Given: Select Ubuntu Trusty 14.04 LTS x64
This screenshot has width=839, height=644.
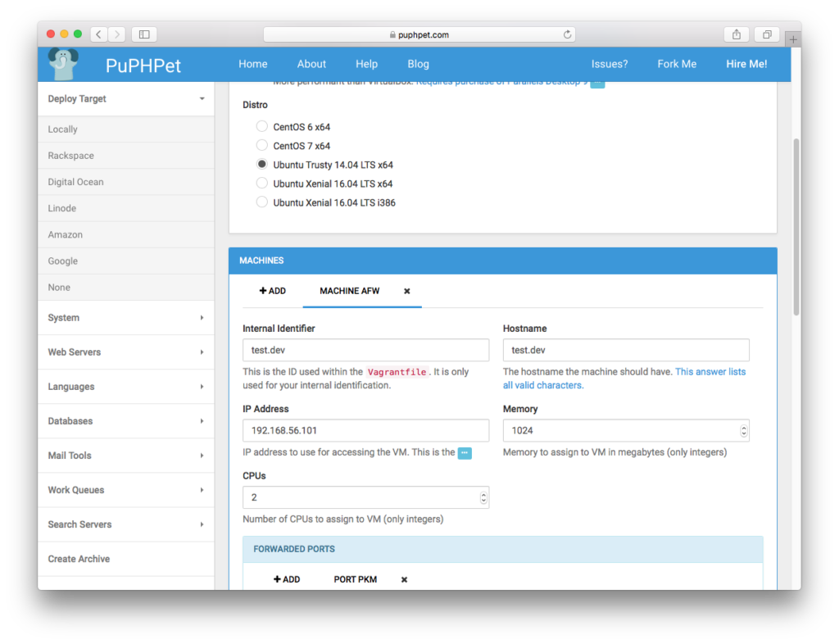Looking at the screenshot, I should click(x=261, y=164).
